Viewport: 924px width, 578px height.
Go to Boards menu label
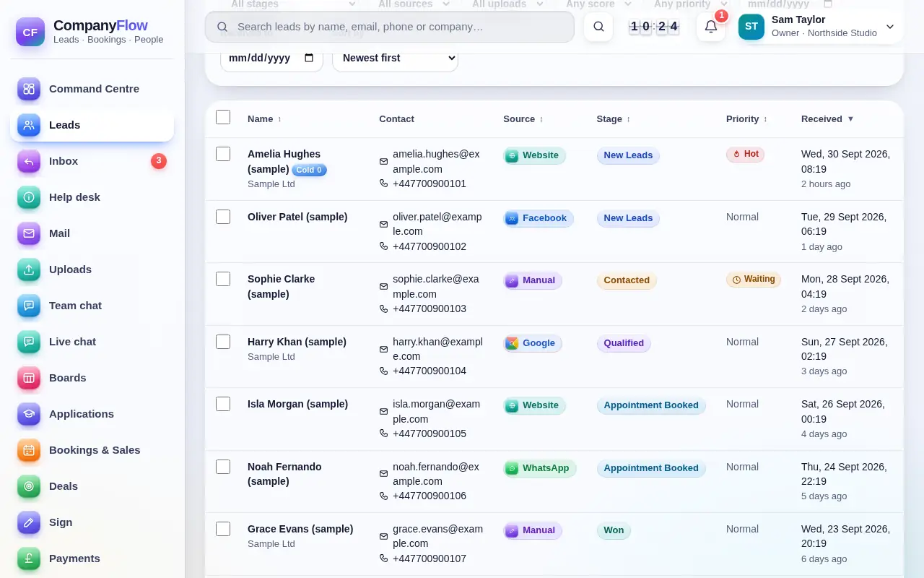(x=68, y=378)
